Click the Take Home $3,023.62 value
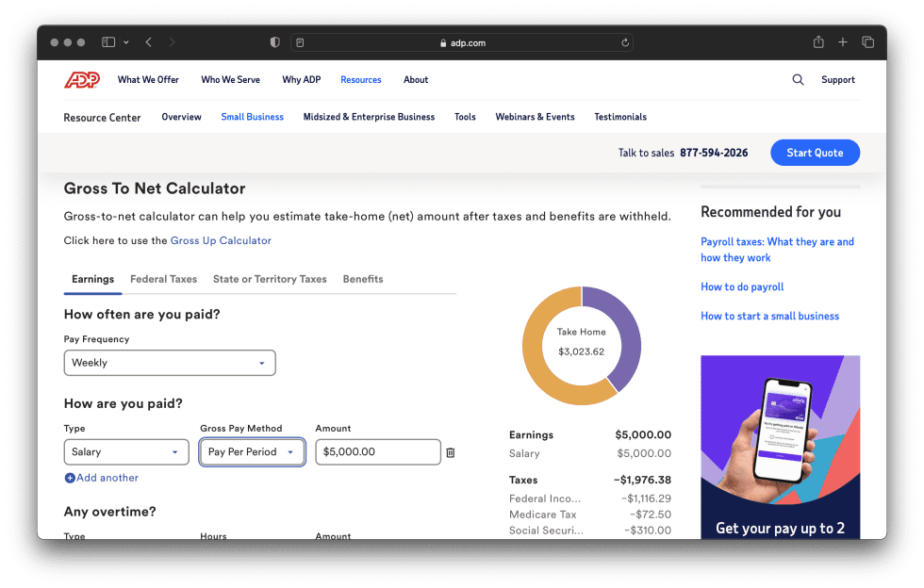This screenshot has width=924, height=588. pyautogui.click(x=581, y=351)
